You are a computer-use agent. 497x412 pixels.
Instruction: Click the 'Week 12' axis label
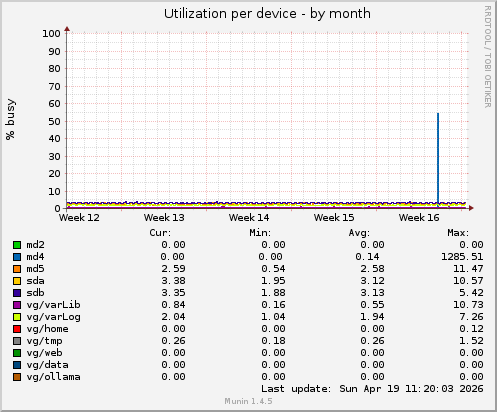click(79, 218)
